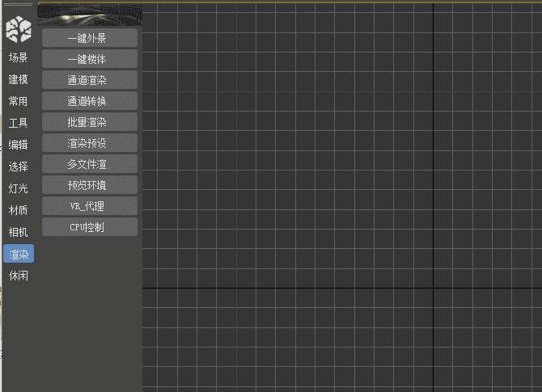542x392 pixels.
Task: Click the 通道转换 button
Action: [x=90, y=101]
